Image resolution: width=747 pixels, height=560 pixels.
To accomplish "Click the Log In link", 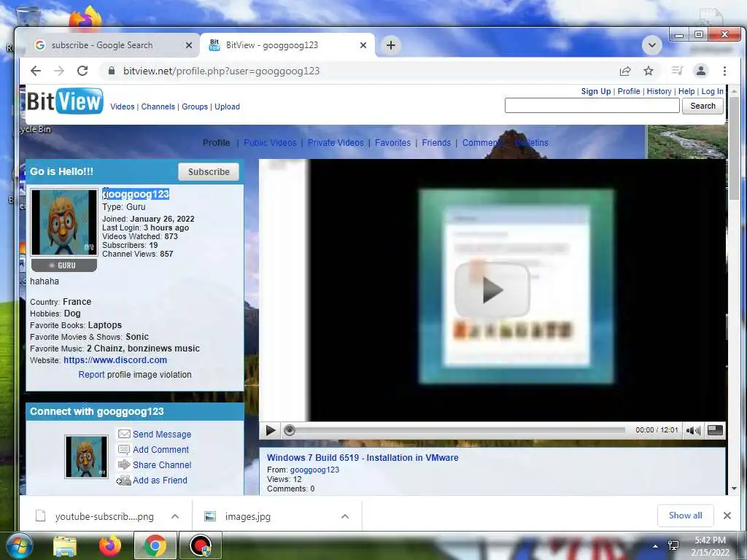I will click(x=712, y=91).
